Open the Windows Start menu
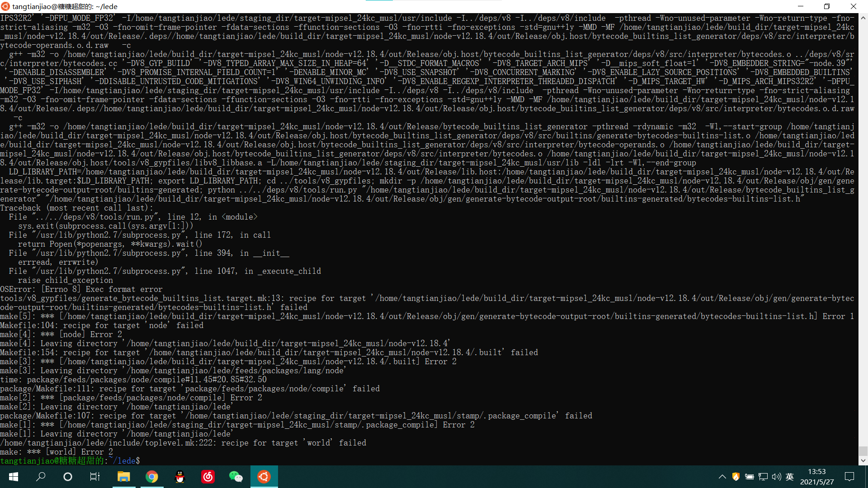The width and height of the screenshot is (868, 488). (14, 477)
